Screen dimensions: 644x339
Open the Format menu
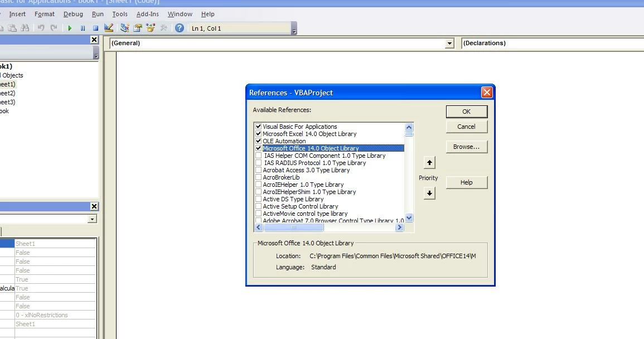click(x=45, y=14)
